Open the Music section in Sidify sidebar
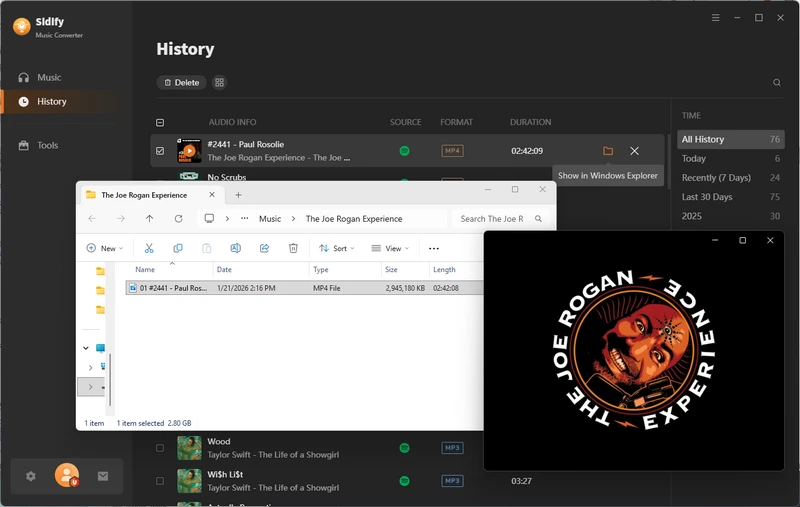The width and height of the screenshot is (800, 507). point(48,78)
